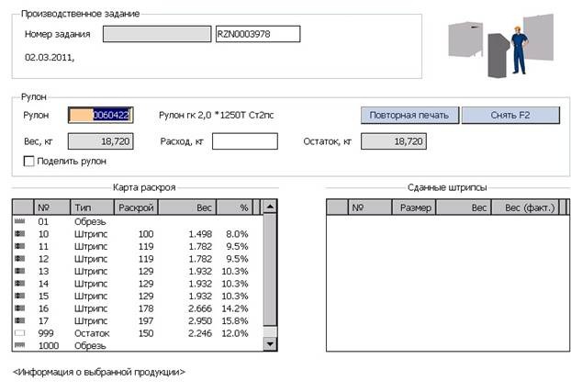Focus the Рулон number input field
Viewport: 571px width, 392px height.
[x=101, y=115]
